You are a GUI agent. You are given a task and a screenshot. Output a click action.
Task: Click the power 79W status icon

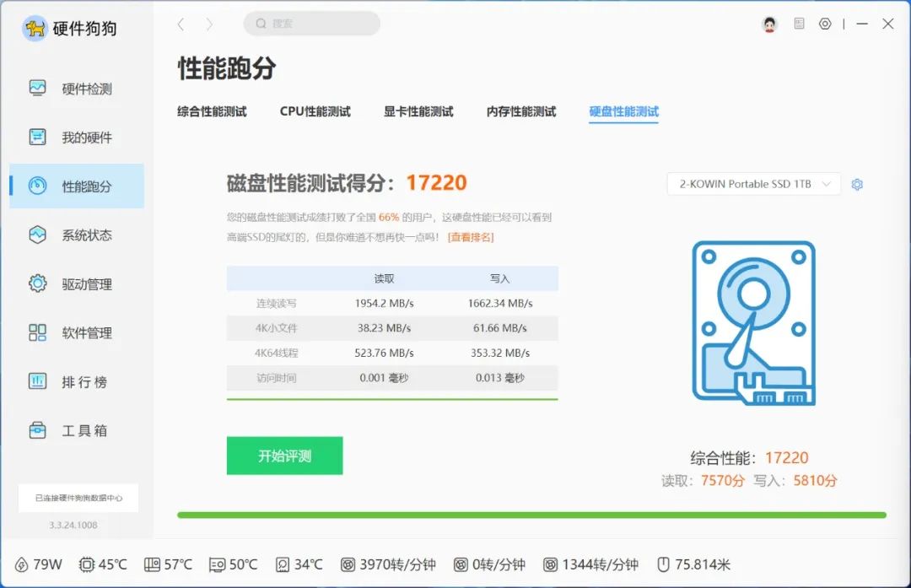21,564
